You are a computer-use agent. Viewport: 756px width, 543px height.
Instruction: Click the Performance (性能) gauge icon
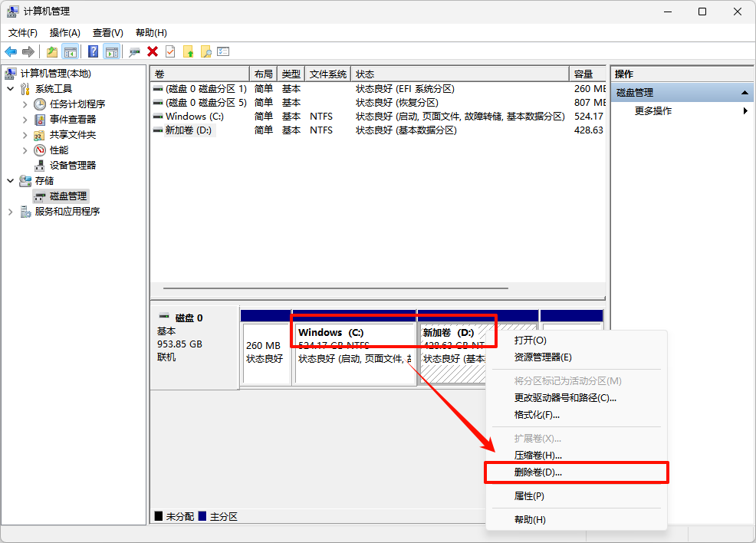point(40,150)
